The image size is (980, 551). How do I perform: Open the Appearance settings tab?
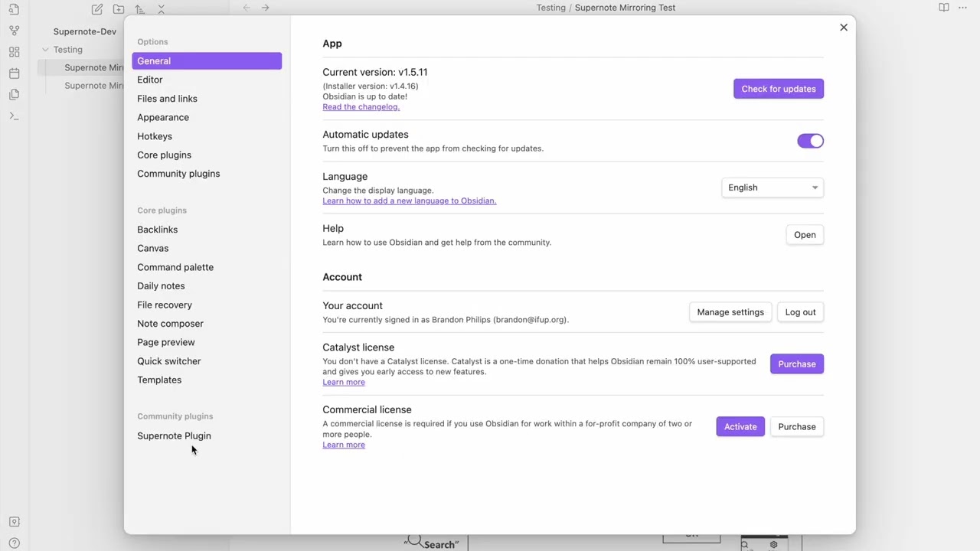(163, 117)
